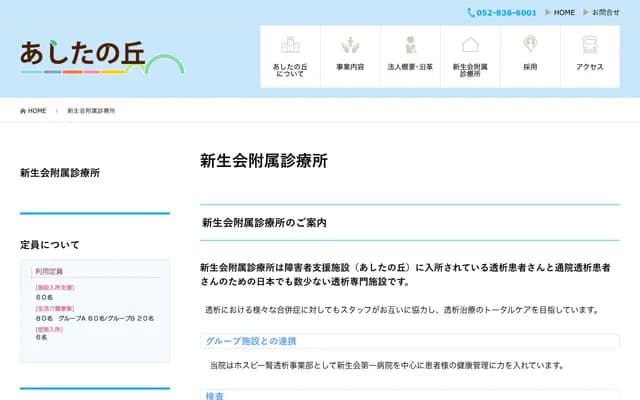Select the アクセス menu label
This screenshot has height=400, width=640.
point(589,67)
